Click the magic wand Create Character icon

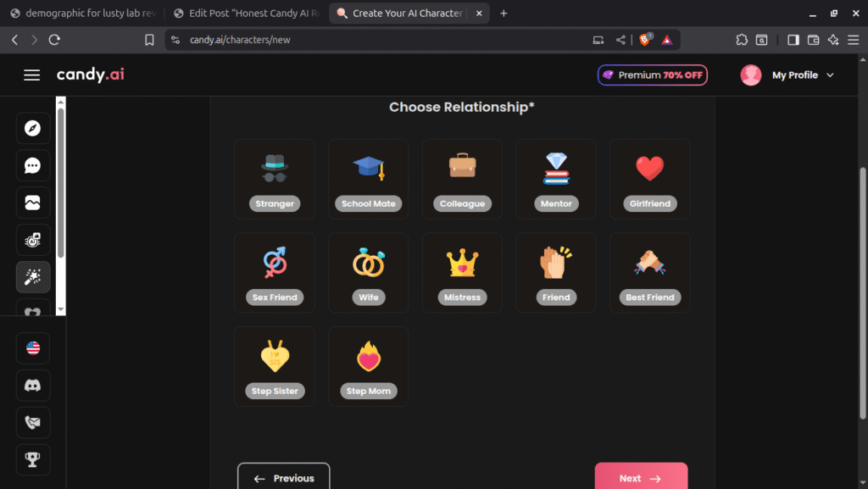pyautogui.click(x=33, y=277)
